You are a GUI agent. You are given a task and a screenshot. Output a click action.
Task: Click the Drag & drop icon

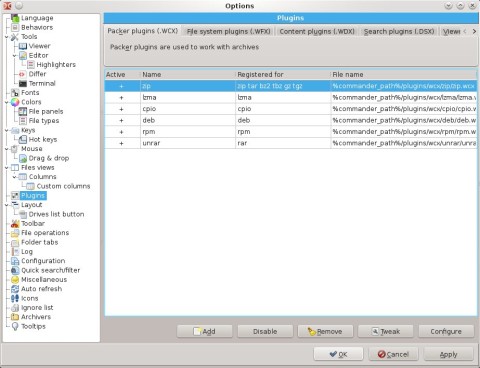pos(23,158)
